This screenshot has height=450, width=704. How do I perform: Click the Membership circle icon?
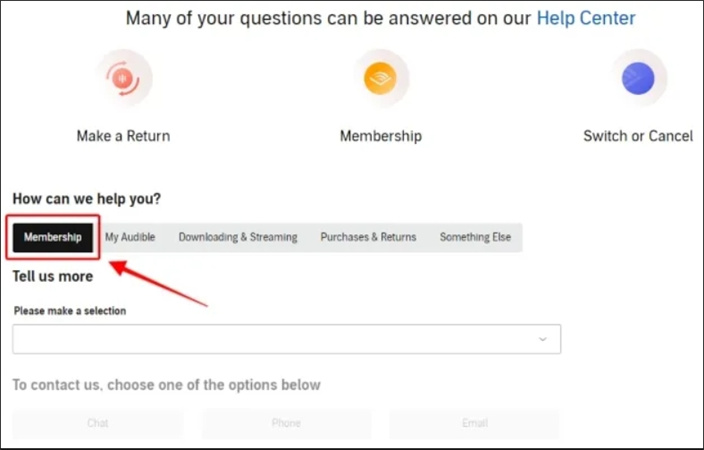pos(381,79)
